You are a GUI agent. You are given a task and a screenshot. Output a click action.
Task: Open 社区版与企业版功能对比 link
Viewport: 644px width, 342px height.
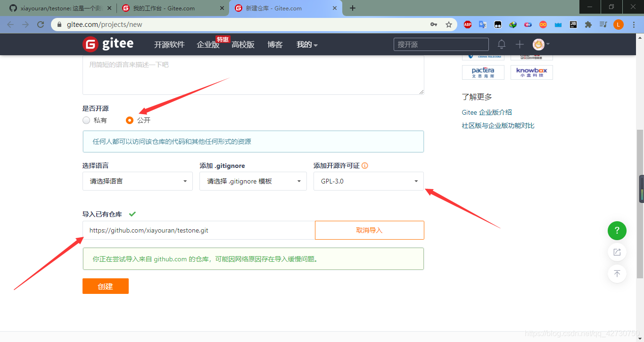498,125
